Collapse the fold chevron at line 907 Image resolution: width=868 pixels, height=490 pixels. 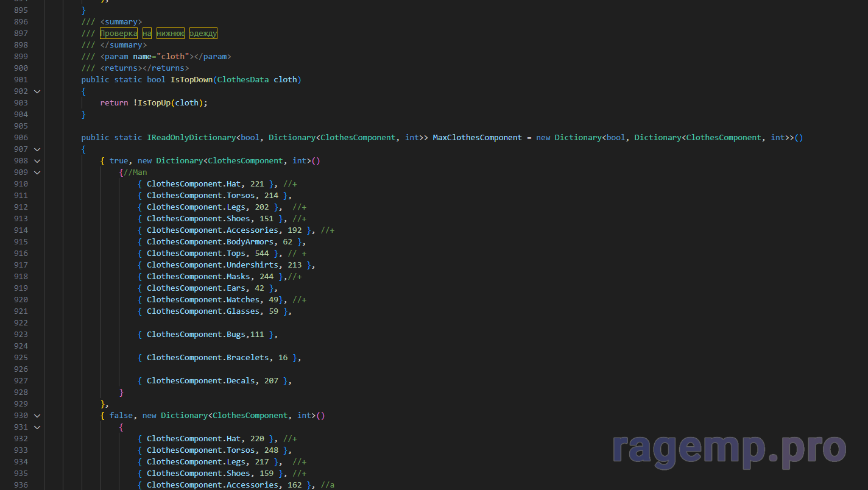pos(37,149)
